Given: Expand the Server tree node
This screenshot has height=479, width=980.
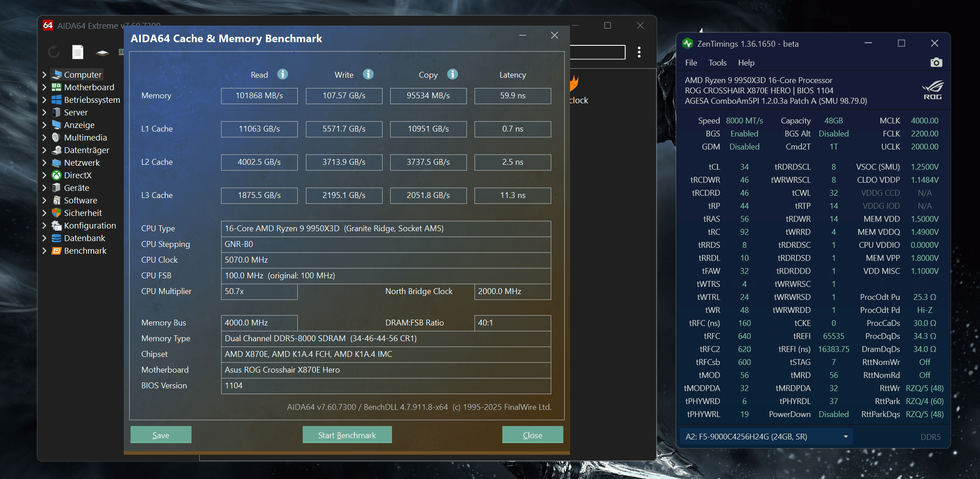Looking at the screenshot, I should click(x=44, y=112).
